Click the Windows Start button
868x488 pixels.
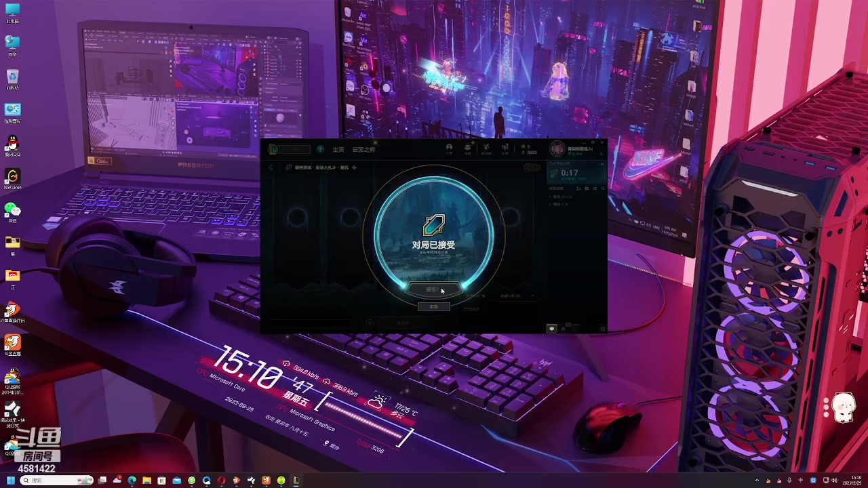pos(10,480)
